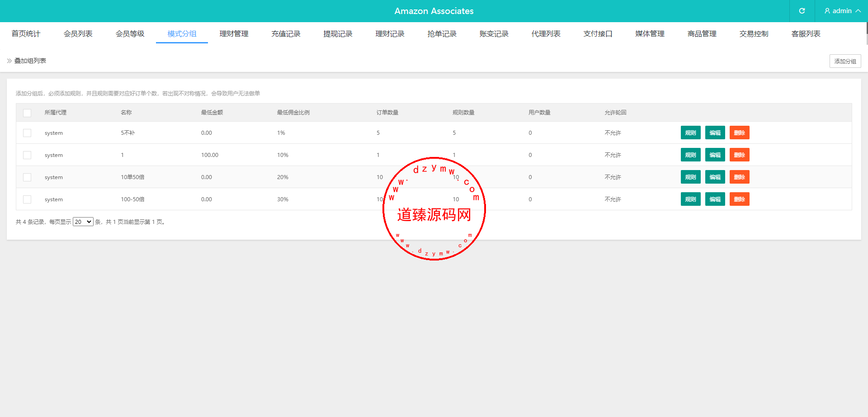Check the box for row 5不补

click(27, 133)
